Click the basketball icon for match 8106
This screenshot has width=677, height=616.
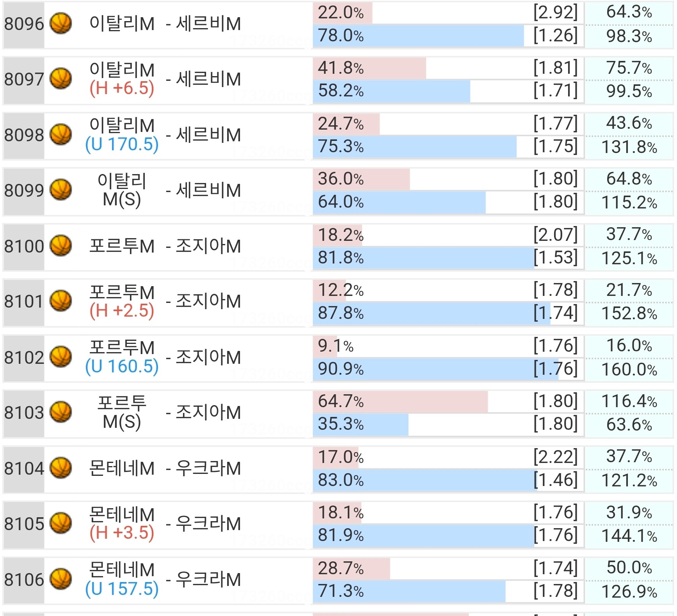(61, 579)
